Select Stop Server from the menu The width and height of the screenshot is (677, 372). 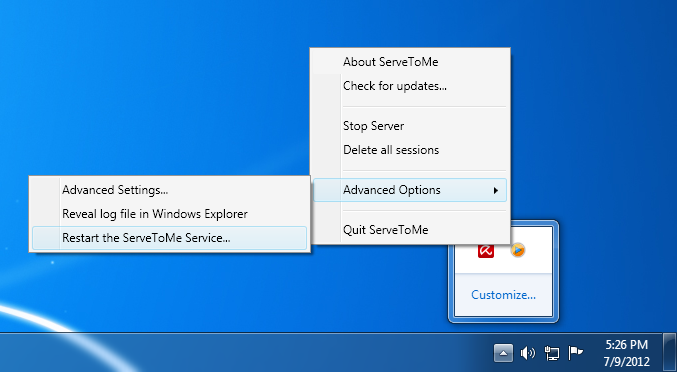point(410,126)
